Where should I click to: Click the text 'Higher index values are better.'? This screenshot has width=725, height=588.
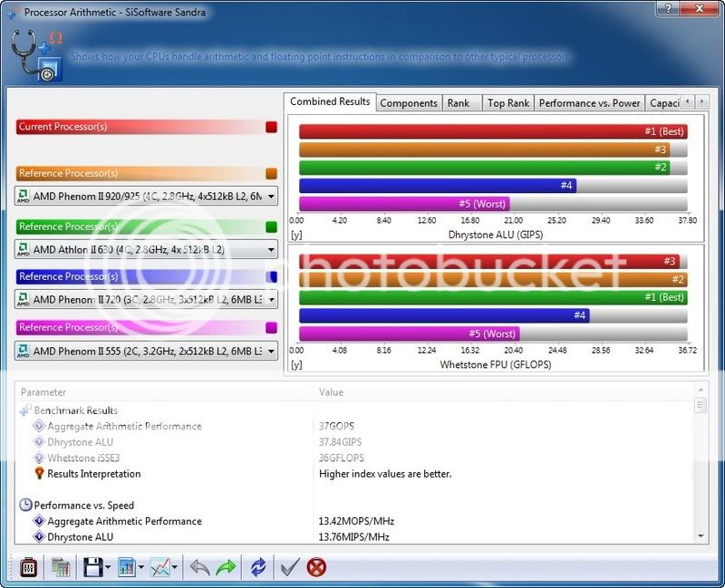click(x=385, y=473)
